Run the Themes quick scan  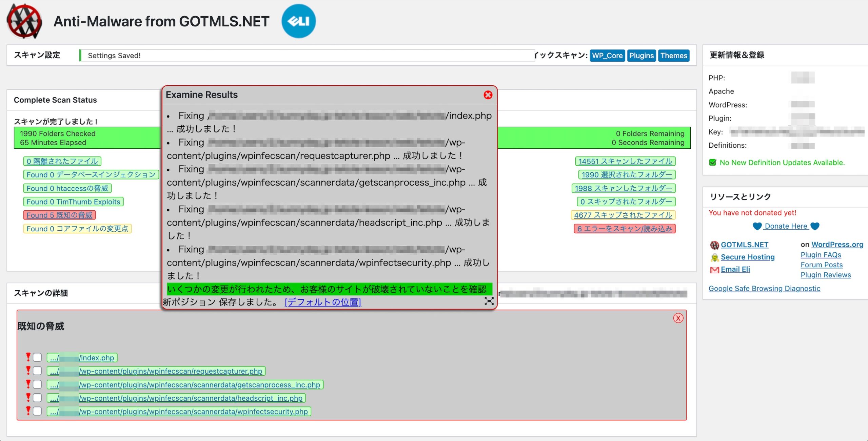coord(674,56)
